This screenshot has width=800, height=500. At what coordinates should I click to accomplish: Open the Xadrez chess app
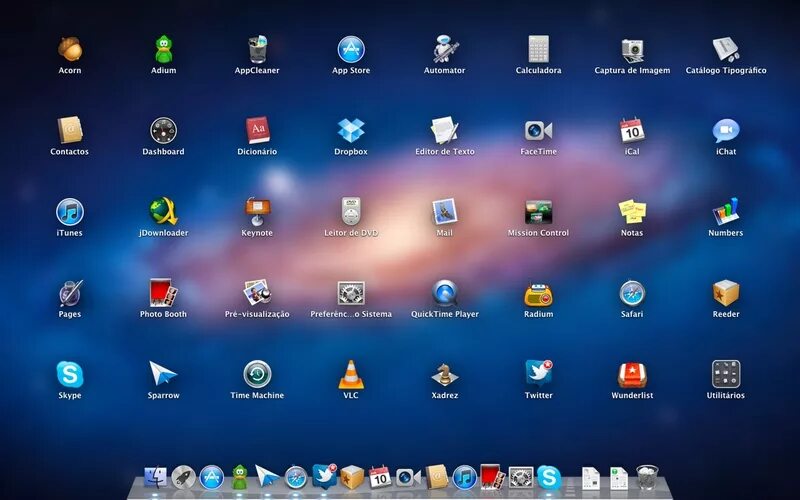pyautogui.click(x=444, y=374)
